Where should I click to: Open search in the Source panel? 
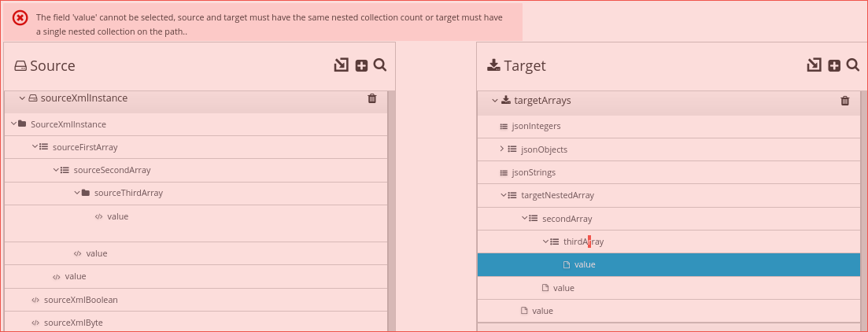coord(380,65)
